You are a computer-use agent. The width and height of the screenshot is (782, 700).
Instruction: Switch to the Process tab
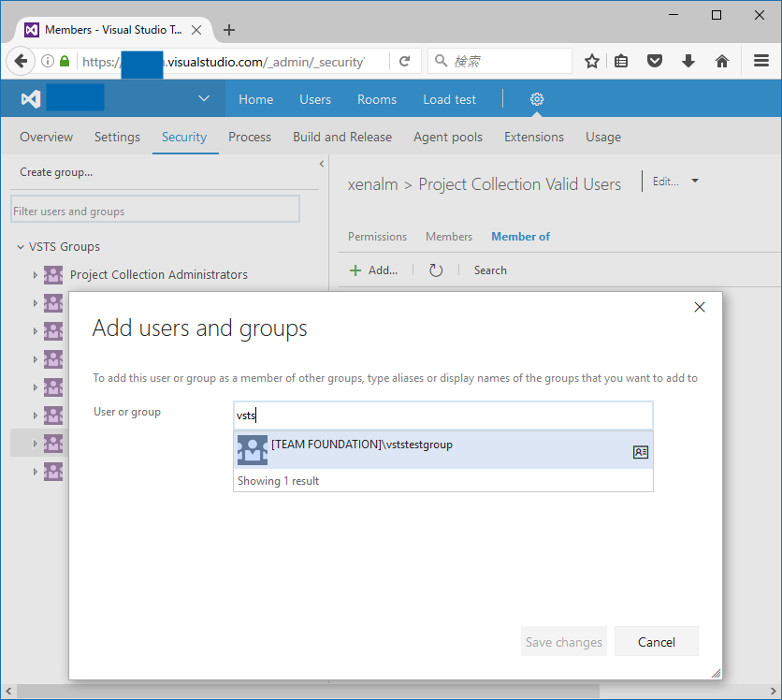(x=250, y=137)
